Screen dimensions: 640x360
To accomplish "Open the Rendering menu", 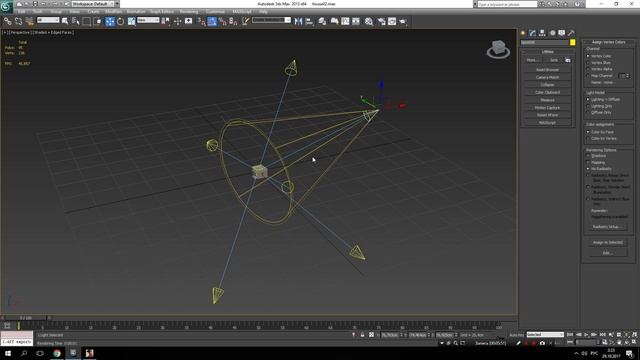I will coord(189,11).
